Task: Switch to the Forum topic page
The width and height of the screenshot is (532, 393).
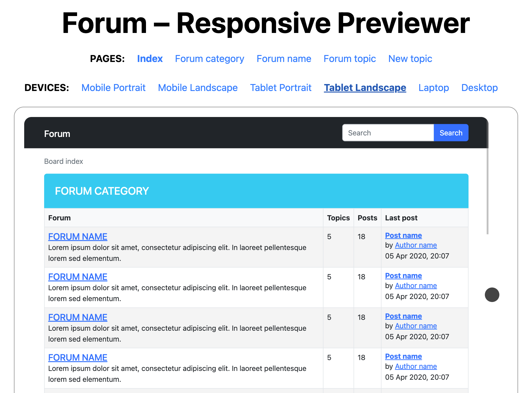Action: pyautogui.click(x=350, y=59)
